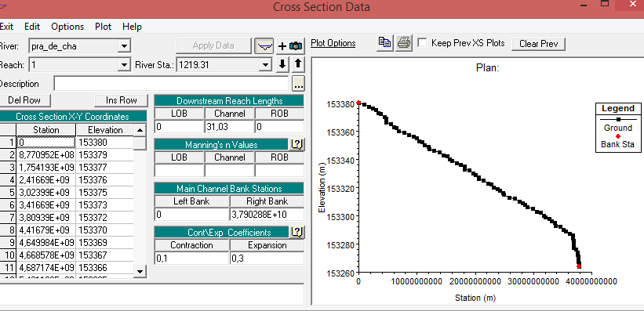Viewport: 644px width, 311px height.
Task: Open Manning's n Values help icon
Action: tap(297, 144)
